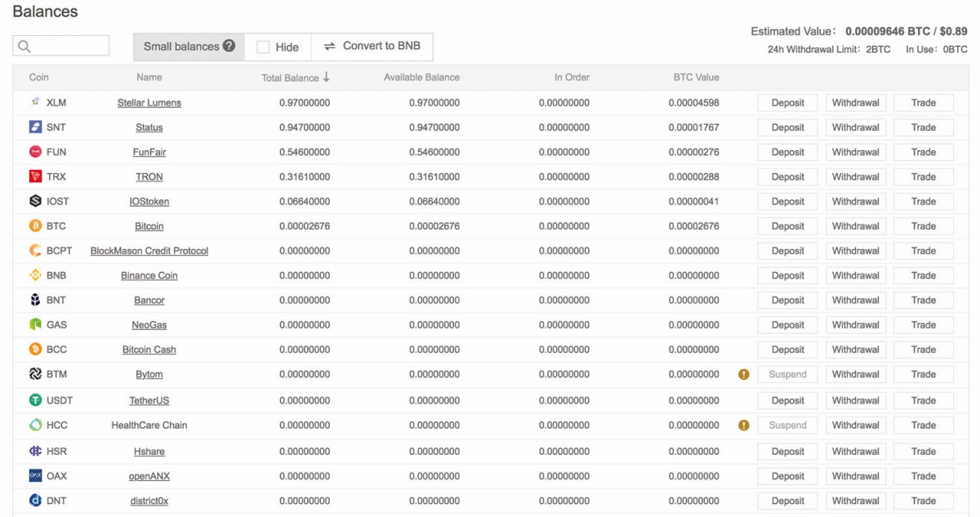Screen dimensions: 980x517
Task: Click the Suspend button in the HCC row
Action: pos(788,425)
